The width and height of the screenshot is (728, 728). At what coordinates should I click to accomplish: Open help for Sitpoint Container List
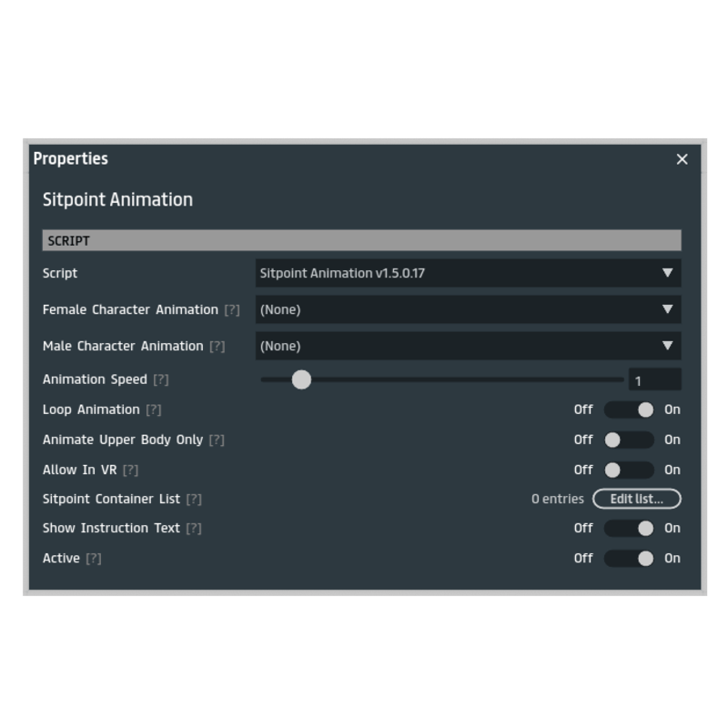coord(194,500)
